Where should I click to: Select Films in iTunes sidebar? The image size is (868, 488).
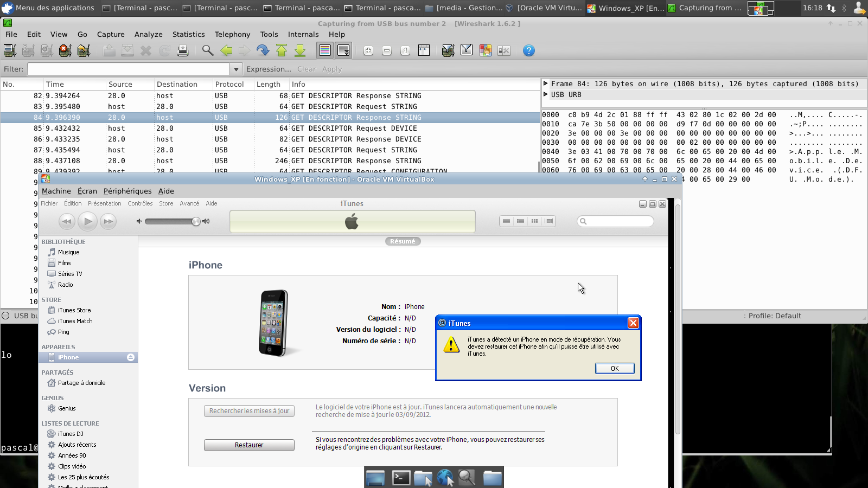(64, 263)
